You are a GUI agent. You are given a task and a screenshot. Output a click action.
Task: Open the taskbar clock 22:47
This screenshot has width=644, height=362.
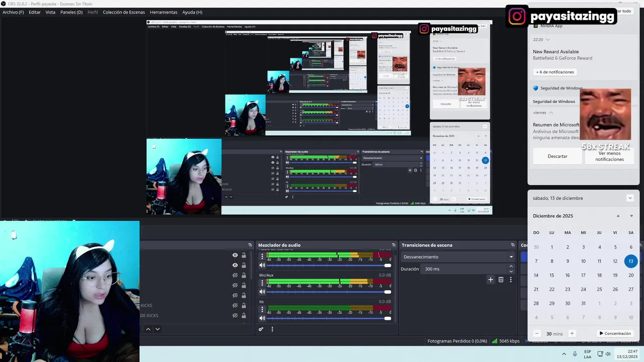(x=627, y=354)
